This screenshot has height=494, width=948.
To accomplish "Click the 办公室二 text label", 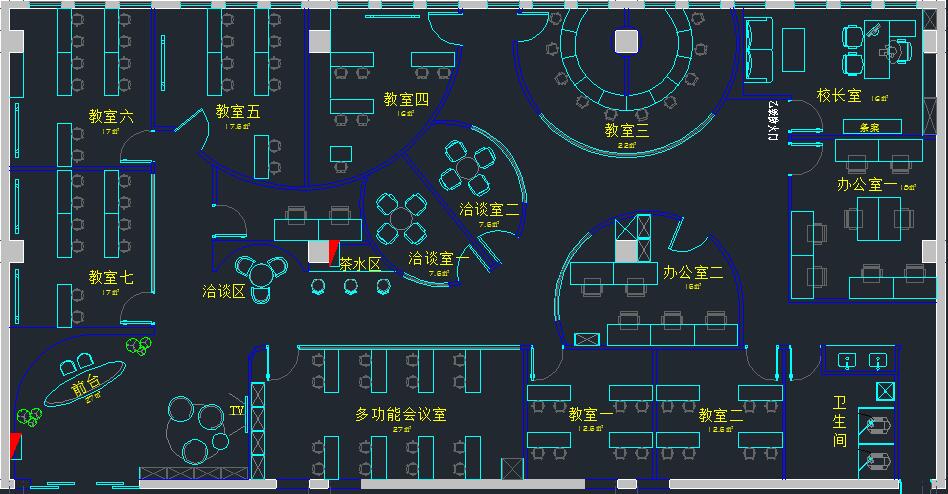I will pos(692,272).
